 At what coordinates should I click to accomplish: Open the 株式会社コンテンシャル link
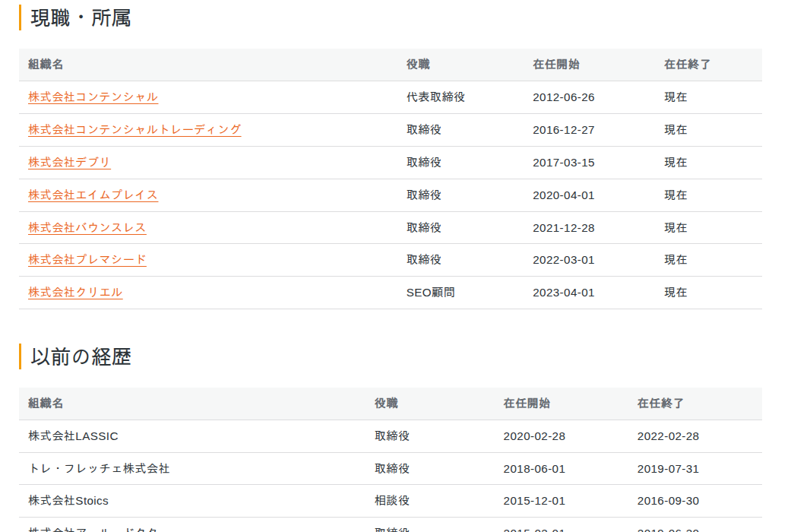93,97
